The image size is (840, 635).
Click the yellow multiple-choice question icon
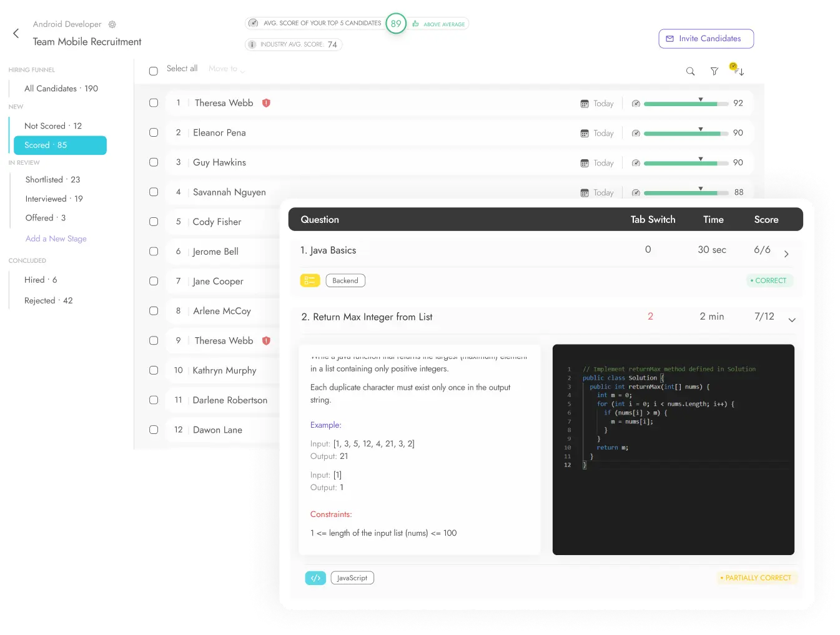pyautogui.click(x=310, y=281)
